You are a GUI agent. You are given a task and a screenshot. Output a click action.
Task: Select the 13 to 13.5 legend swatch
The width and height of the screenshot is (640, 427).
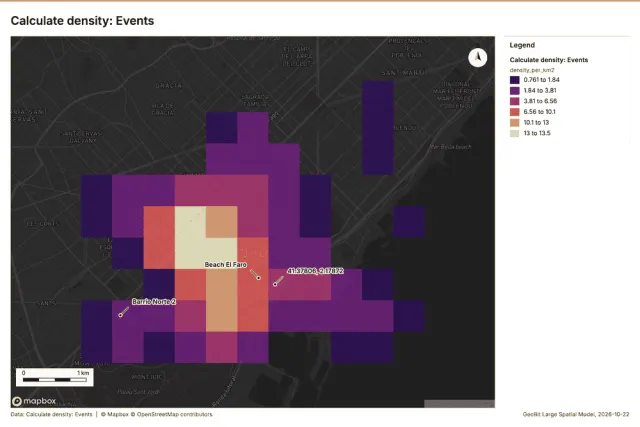click(514, 133)
